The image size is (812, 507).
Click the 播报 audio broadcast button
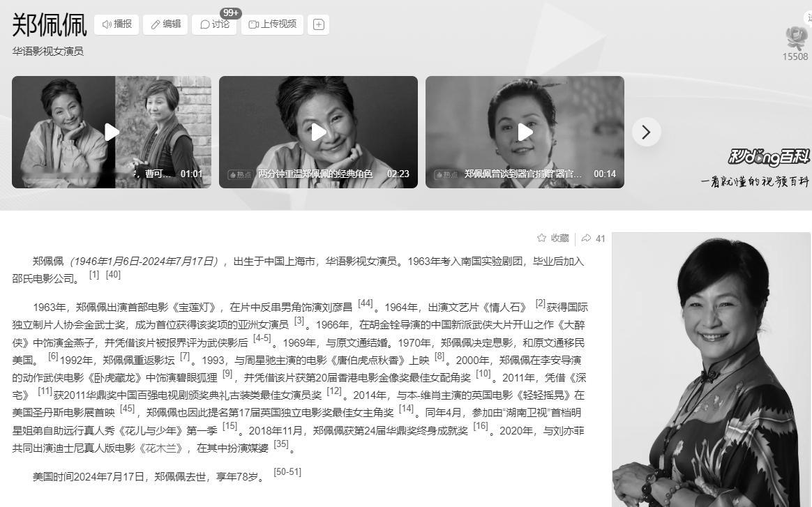(x=116, y=24)
